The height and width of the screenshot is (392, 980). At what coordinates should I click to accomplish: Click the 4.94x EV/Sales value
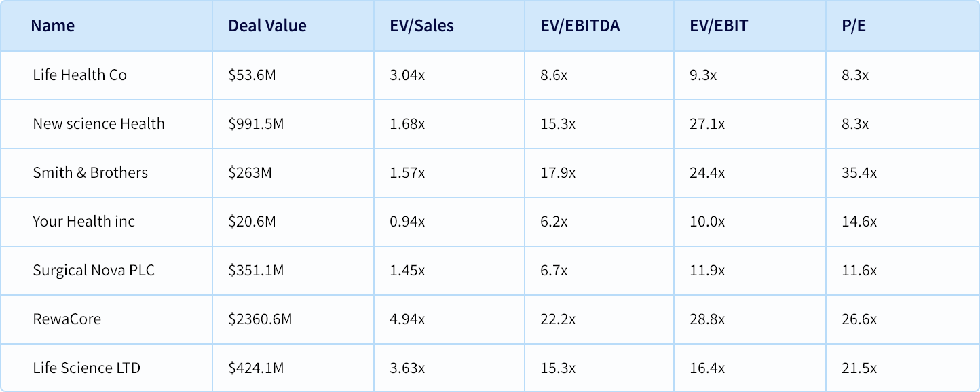pyautogui.click(x=407, y=319)
